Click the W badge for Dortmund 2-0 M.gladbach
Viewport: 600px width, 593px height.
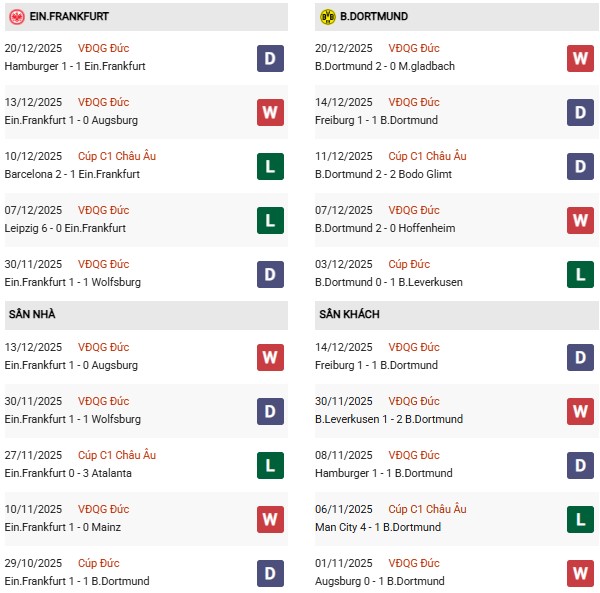pyautogui.click(x=580, y=58)
